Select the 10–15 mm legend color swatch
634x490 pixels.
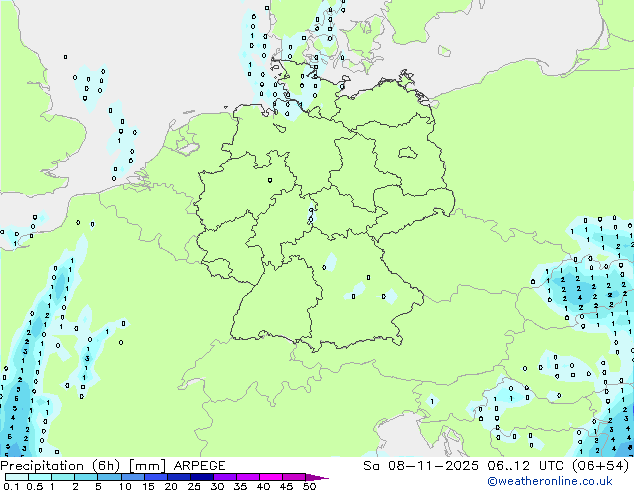[132, 477]
